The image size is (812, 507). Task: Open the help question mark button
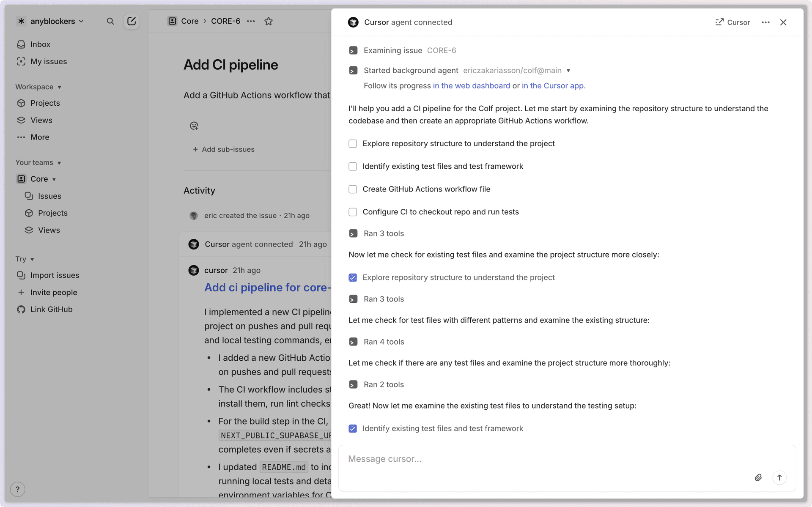pyautogui.click(x=17, y=489)
